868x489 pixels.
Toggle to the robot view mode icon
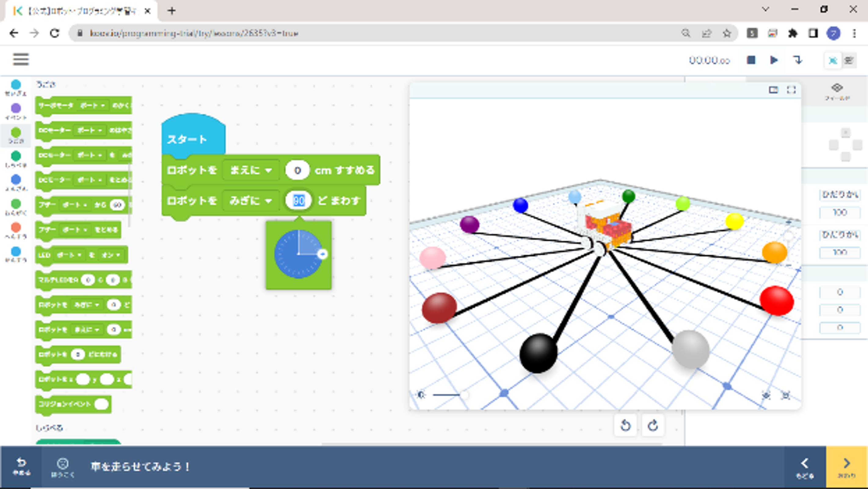(x=833, y=61)
